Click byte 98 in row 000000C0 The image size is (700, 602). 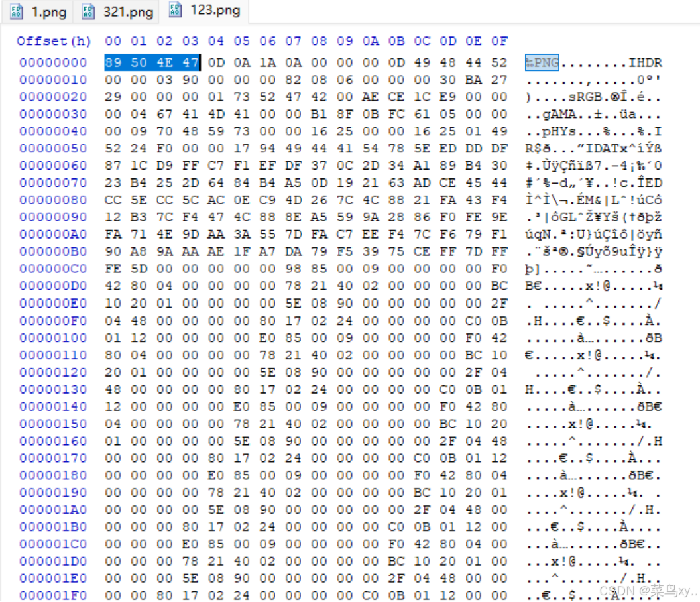[x=293, y=269]
